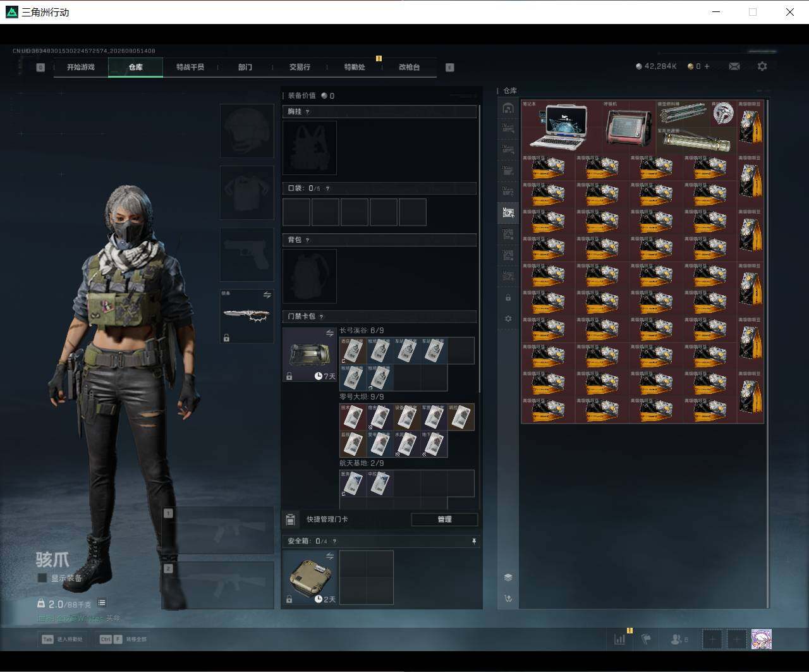Select the safe box container item
809x672 pixels.
point(310,577)
